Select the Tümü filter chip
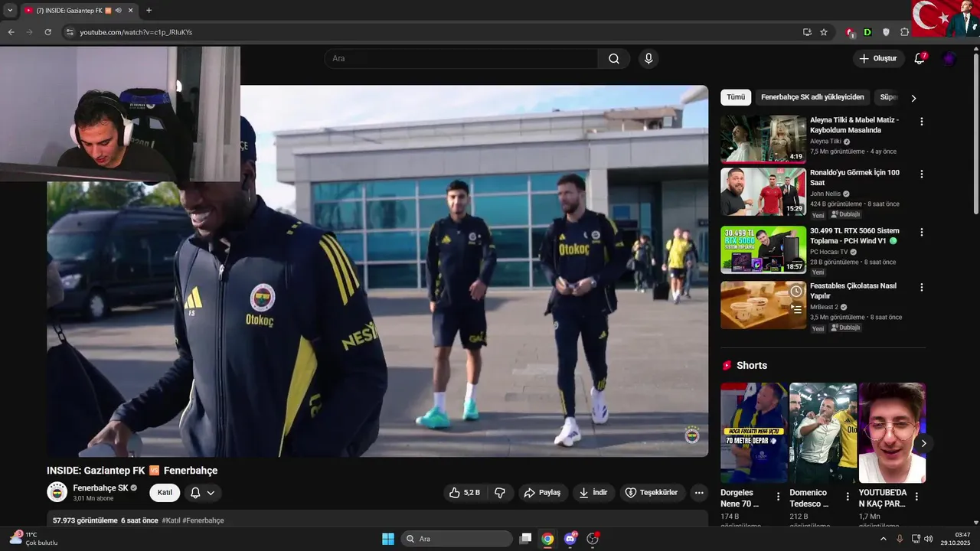This screenshot has height=551, width=980. click(736, 97)
